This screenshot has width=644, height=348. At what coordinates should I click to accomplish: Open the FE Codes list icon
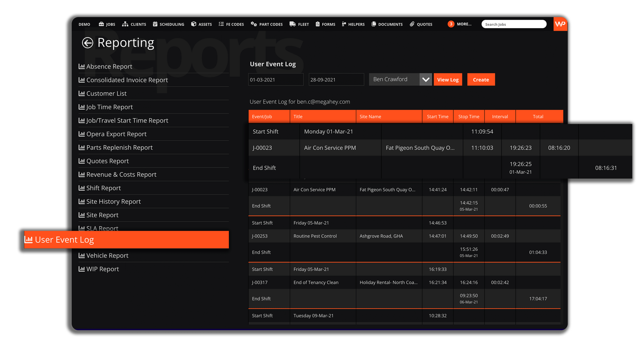pos(221,24)
